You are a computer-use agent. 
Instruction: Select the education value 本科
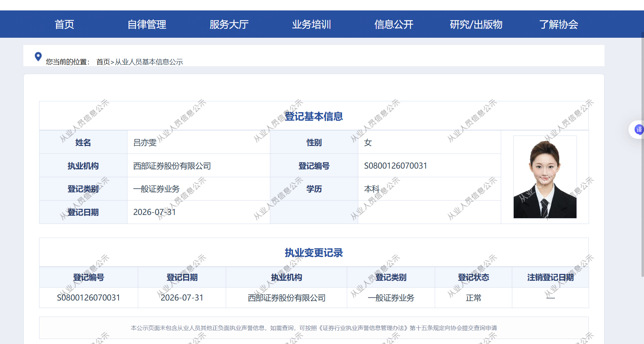point(372,189)
